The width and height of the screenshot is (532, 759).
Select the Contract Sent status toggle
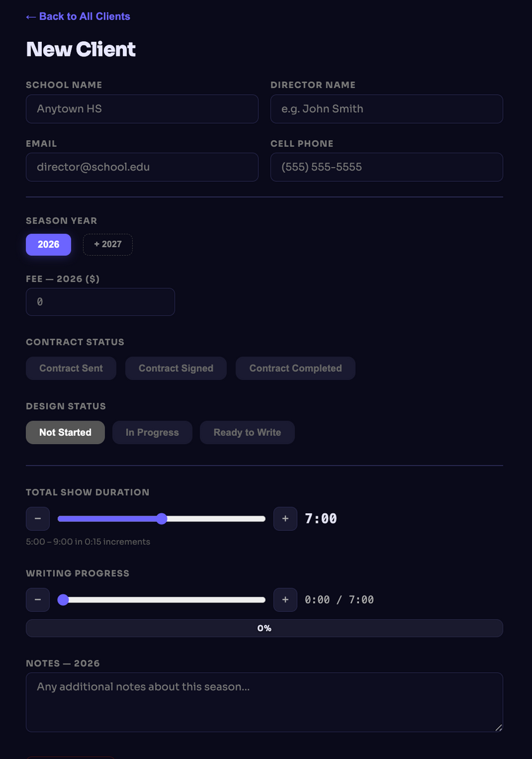tap(70, 368)
